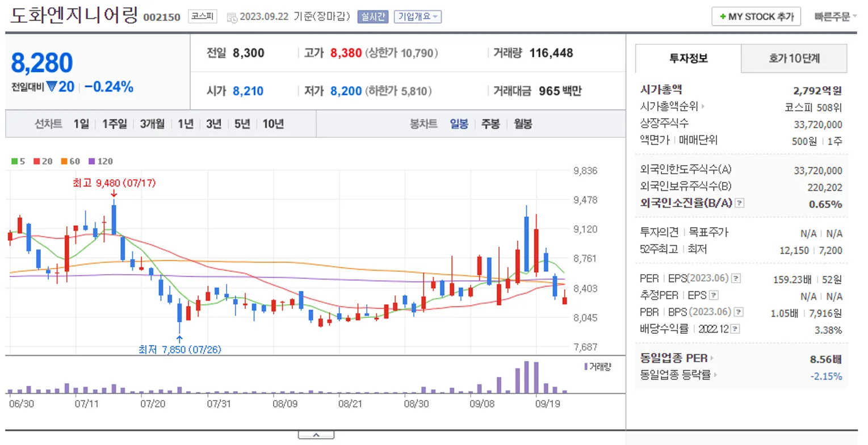Click the purple 거래량 volume legend
This screenshot has height=445, width=868.
tap(598, 367)
